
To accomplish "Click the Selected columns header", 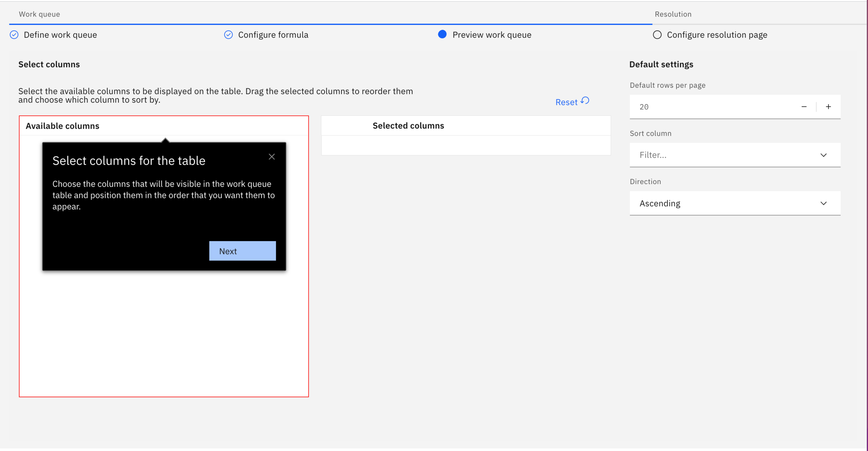I will coord(408,126).
